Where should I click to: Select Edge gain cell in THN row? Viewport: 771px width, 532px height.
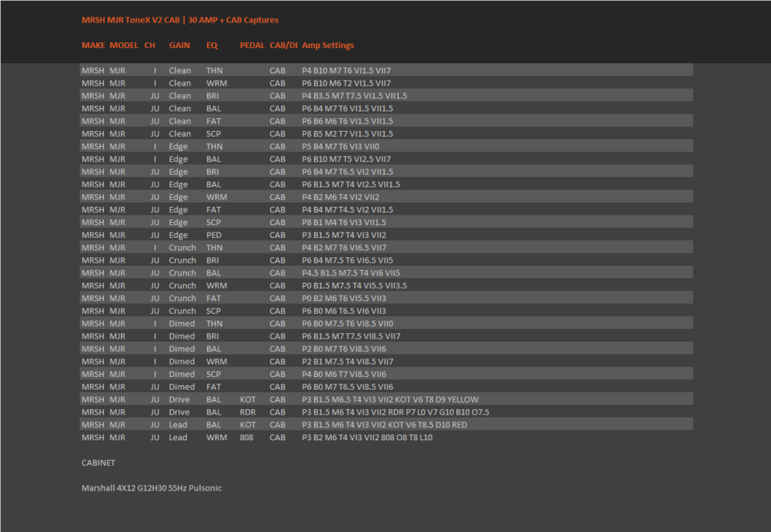pos(178,147)
